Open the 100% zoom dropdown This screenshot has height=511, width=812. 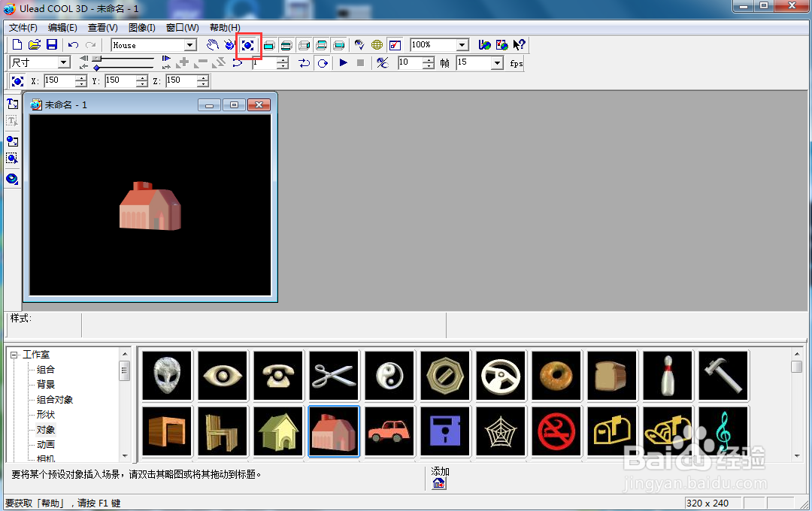[462, 45]
